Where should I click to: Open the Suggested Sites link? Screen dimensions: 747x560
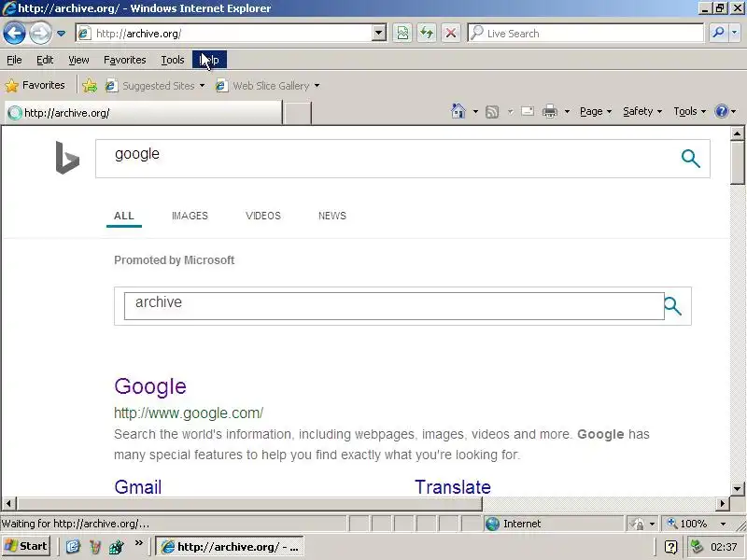pyautogui.click(x=155, y=86)
